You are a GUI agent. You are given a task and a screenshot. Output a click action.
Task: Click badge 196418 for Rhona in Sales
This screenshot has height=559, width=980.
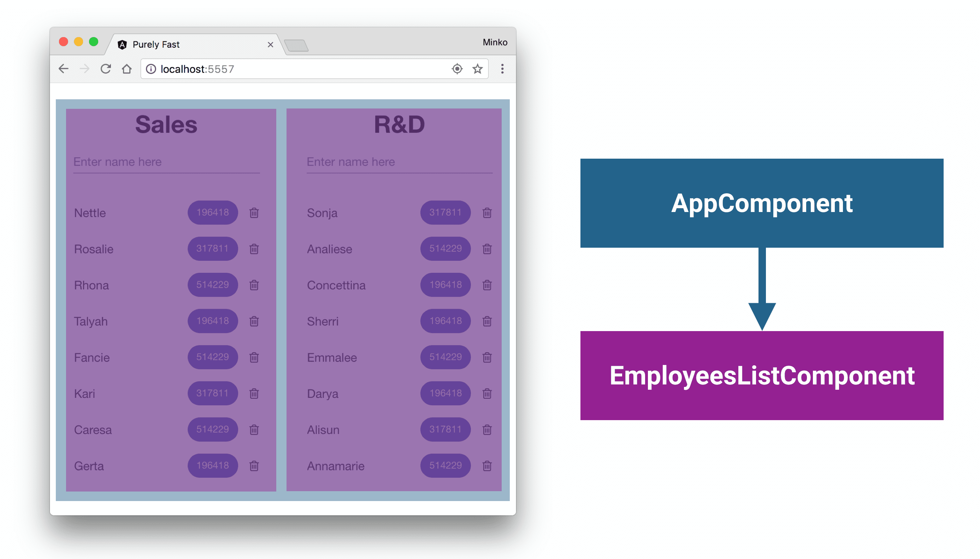pyautogui.click(x=213, y=284)
